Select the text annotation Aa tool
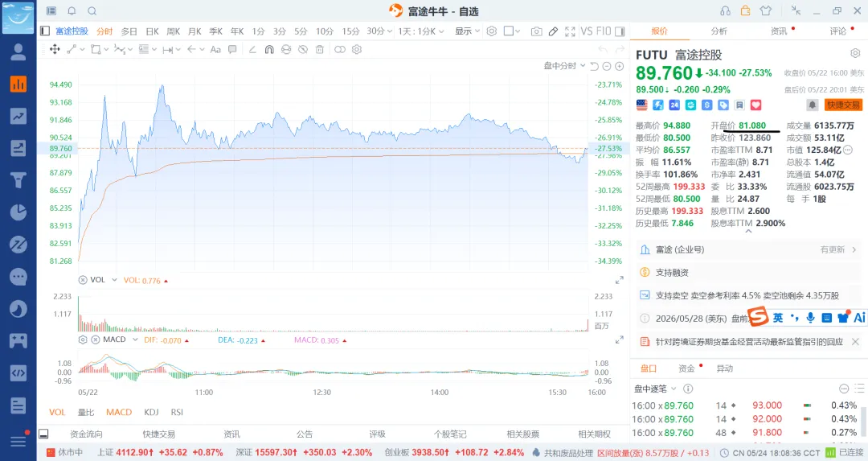 pyautogui.click(x=216, y=49)
